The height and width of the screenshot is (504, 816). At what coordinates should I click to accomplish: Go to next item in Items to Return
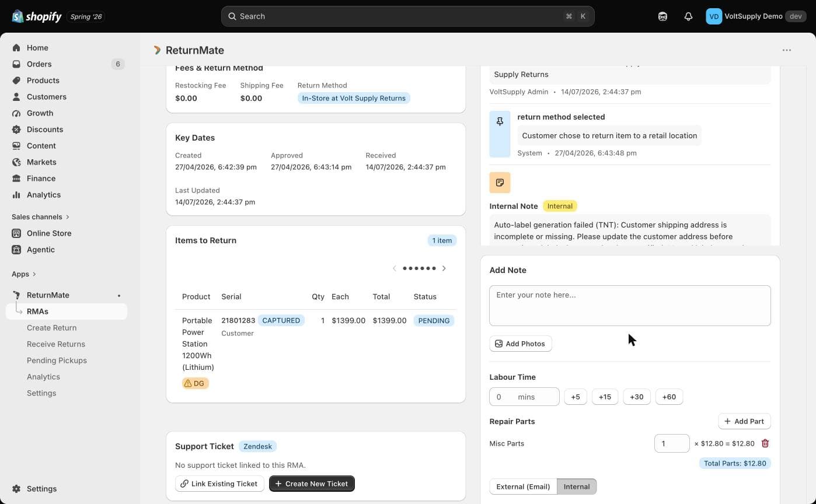click(444, 268)
